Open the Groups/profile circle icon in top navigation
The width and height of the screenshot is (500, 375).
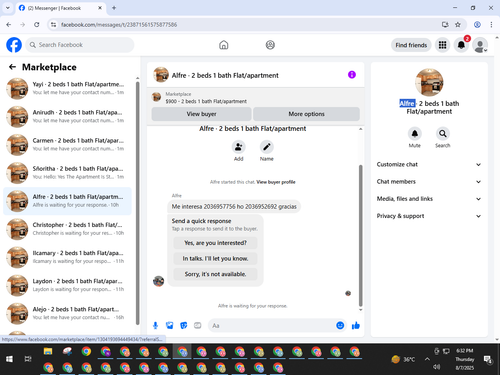coord(270,45)
